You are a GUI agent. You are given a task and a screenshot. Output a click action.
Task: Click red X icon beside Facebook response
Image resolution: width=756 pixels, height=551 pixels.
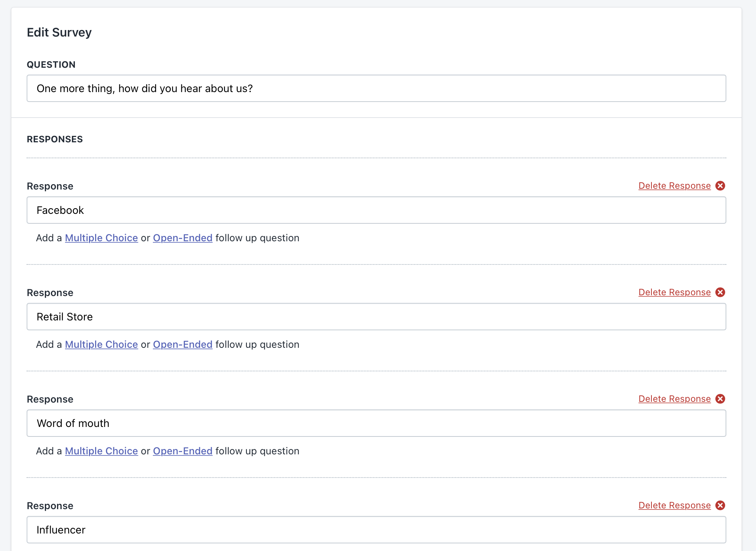(x=720, y=186)
